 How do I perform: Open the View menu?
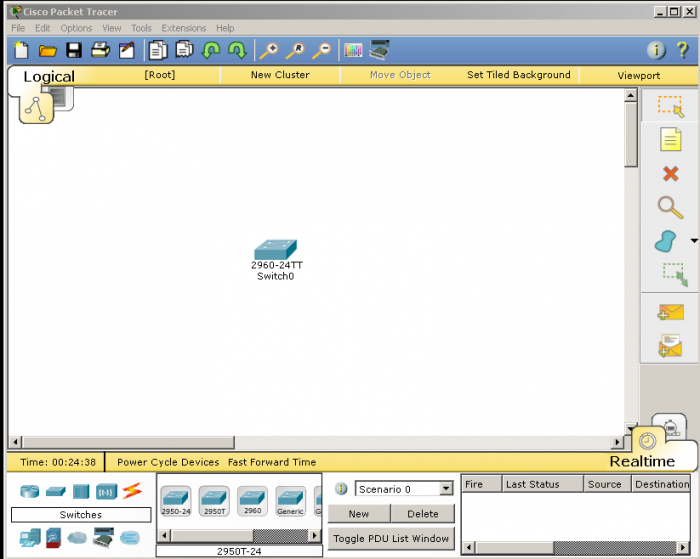pyautogui.click(x=112, y=28)
